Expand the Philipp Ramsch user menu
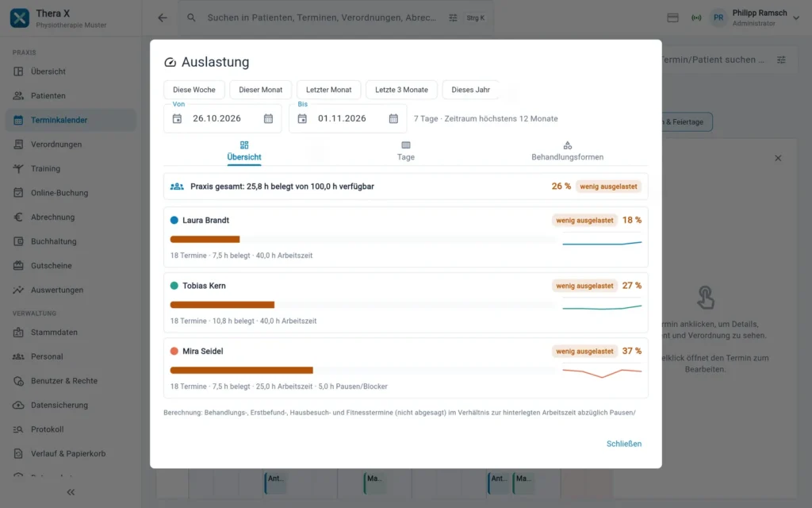The height and width of the screenshot is (508, 812). [796, 17]
